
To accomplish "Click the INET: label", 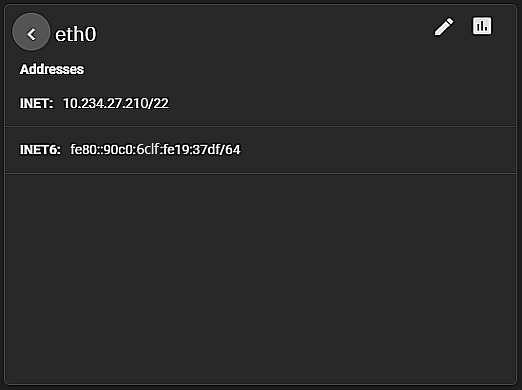I will pyautogui.click(x=36, y=103).
